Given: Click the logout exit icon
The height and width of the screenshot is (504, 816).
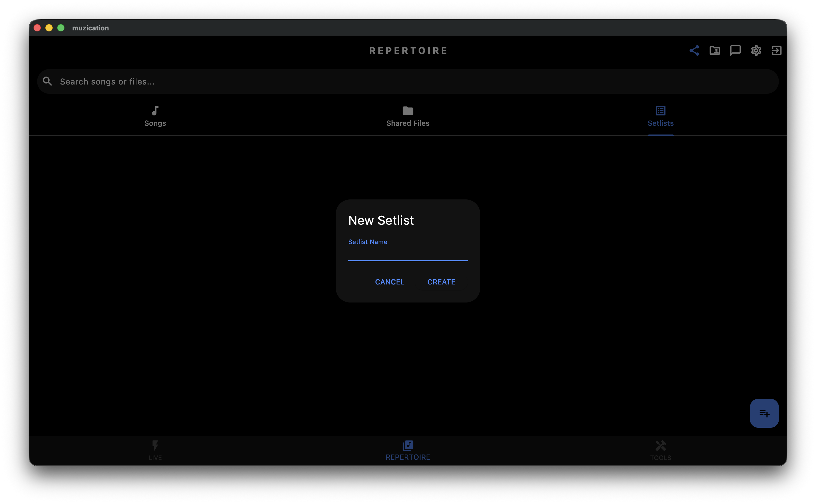Looking at the screenshot, I should point(777,50).
